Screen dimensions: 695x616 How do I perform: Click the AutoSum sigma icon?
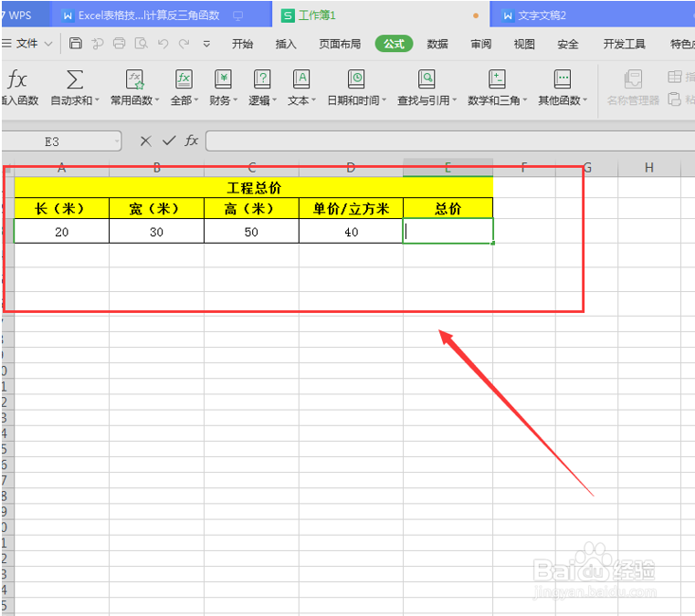[75, 79]
